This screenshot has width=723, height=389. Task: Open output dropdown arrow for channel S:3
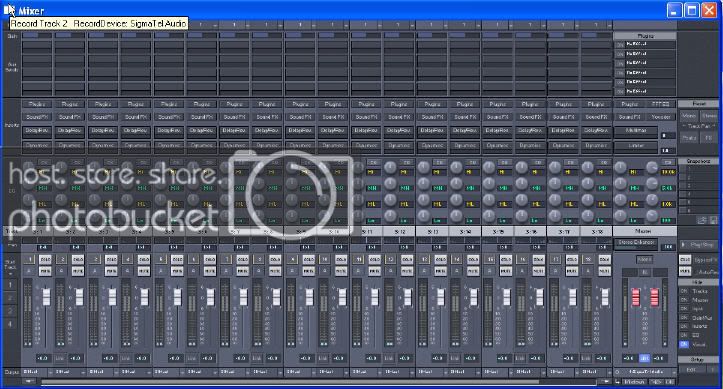pos(116,372)
